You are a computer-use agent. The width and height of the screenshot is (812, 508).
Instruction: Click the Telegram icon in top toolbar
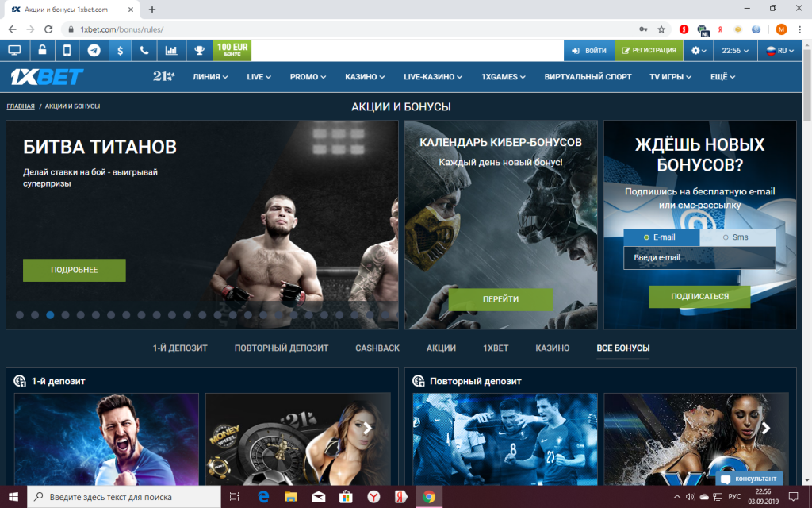click(94, 50)
